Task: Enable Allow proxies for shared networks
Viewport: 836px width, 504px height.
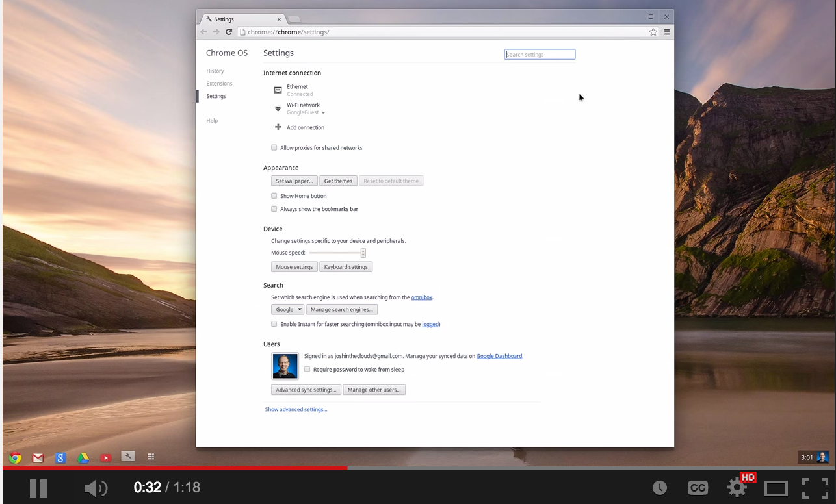Action: (274, 147)
